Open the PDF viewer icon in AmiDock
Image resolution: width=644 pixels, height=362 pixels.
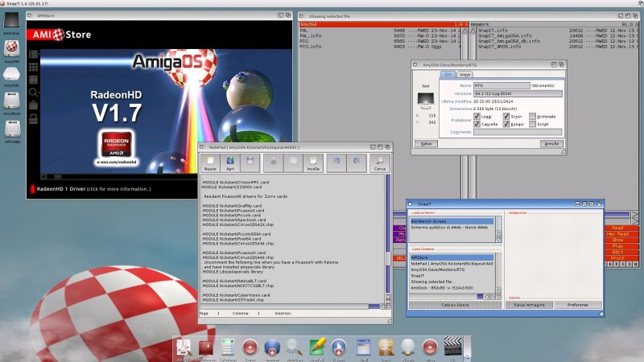pos(184,348)
